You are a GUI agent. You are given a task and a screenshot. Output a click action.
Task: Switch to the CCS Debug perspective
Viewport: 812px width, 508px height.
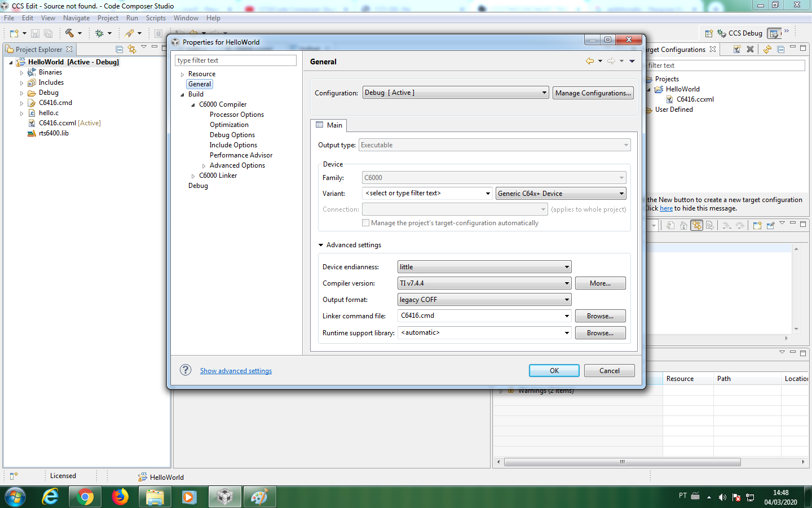coord(740,33)
